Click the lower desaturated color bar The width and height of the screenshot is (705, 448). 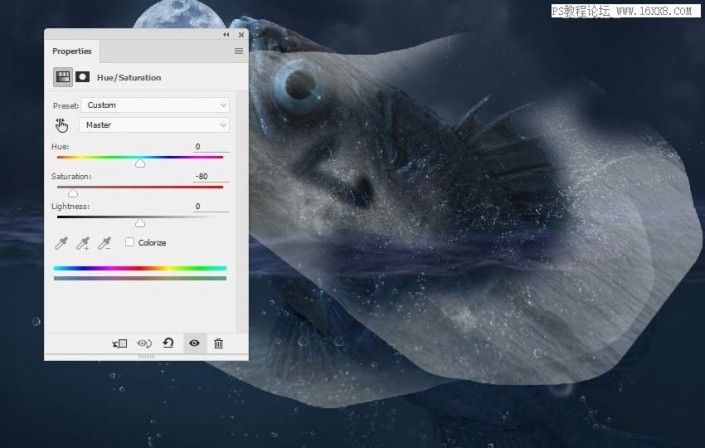pyautogui.click(x=140, y=278)
